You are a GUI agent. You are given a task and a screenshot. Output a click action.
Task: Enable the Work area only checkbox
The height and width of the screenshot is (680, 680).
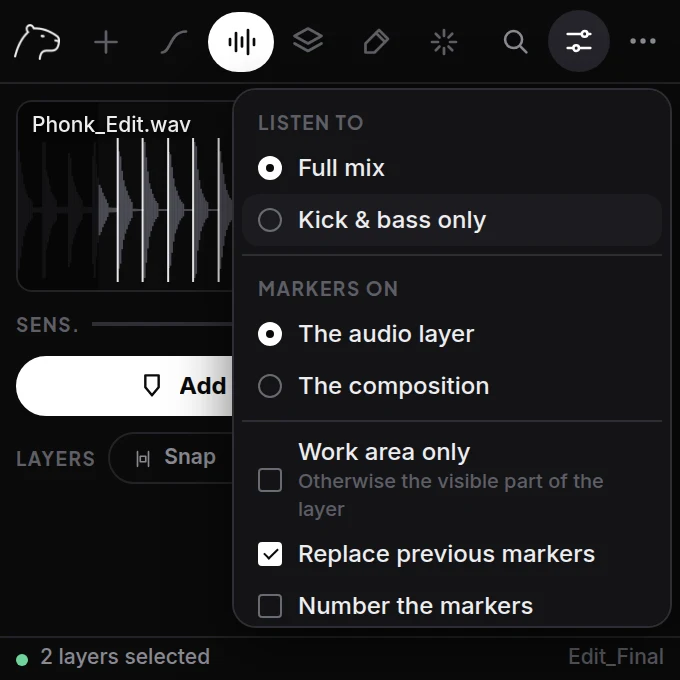click(x=270, y=480)
